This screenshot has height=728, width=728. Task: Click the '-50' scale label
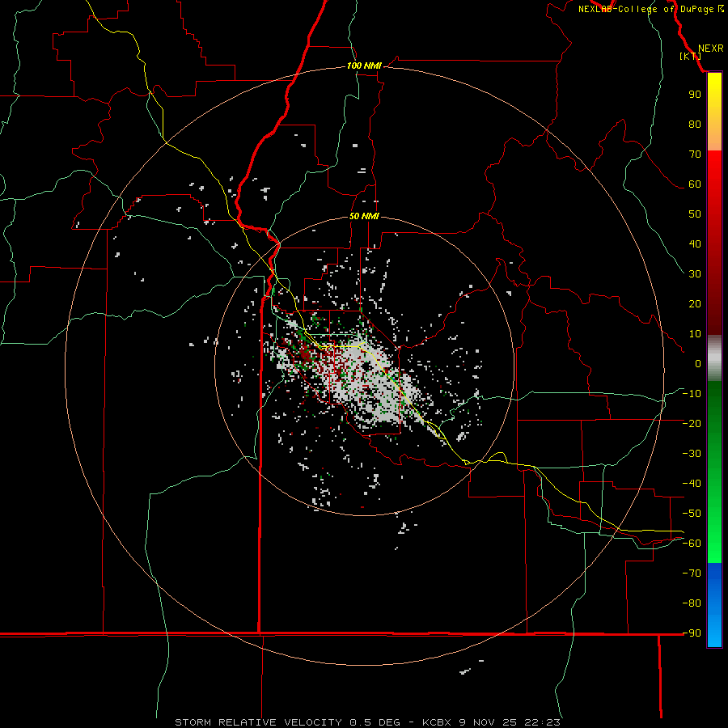coord(692,513)
